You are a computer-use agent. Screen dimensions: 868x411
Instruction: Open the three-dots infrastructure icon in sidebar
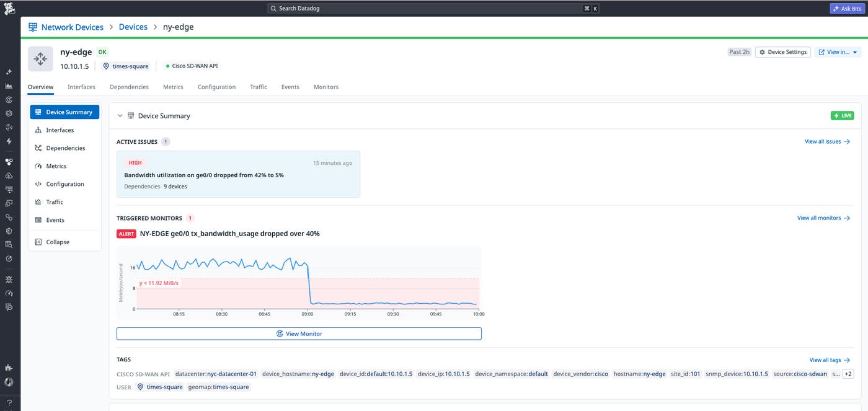click(9, 162)
